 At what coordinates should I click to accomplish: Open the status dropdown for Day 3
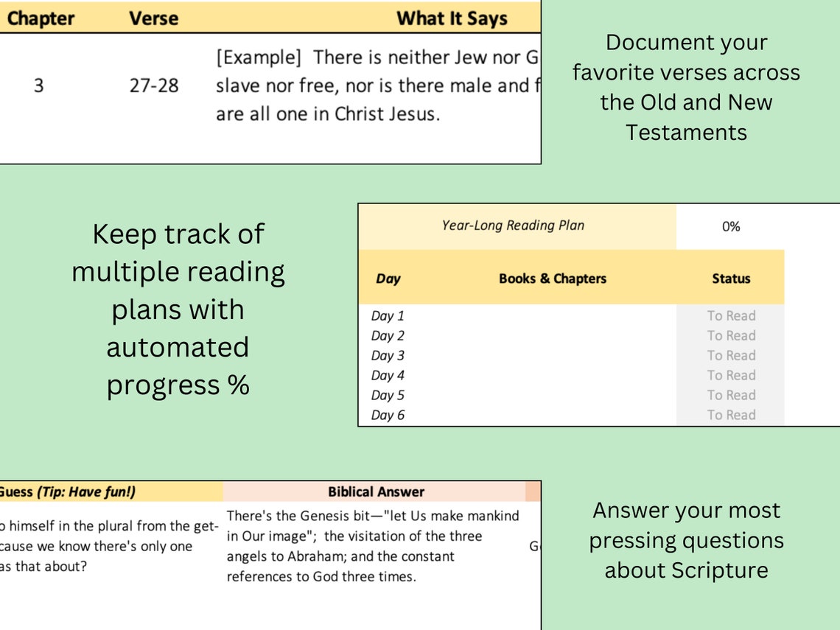(731, 355)
